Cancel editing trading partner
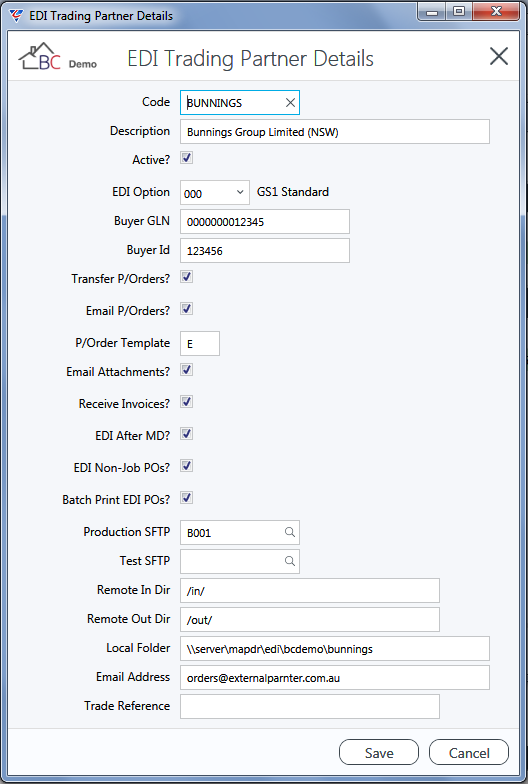 click(468, 752)
